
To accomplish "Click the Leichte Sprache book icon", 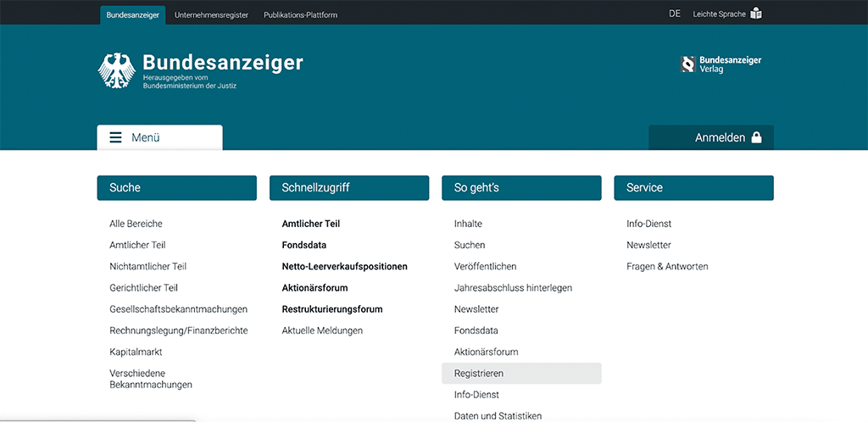I will pyautogui.click(x=756, y=14).
